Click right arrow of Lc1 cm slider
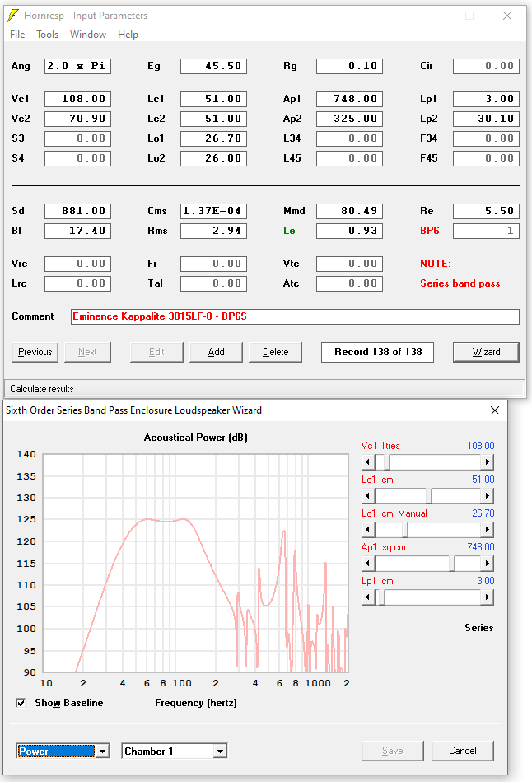Viewport: 532px width, 782px height. [488, 496]
